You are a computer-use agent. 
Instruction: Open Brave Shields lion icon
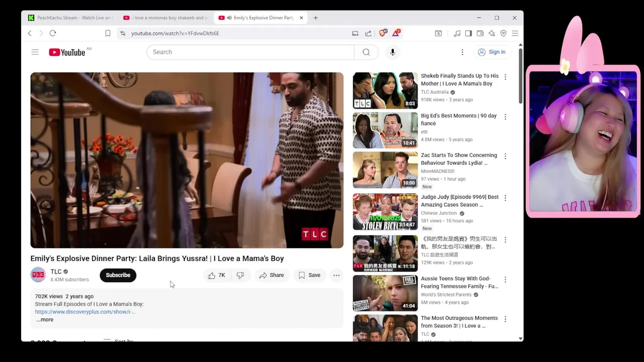[x=383, y=33]
